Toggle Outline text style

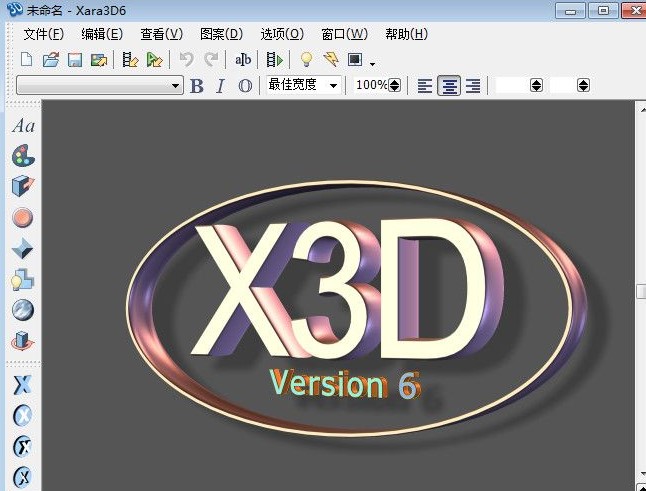(245, 86)
